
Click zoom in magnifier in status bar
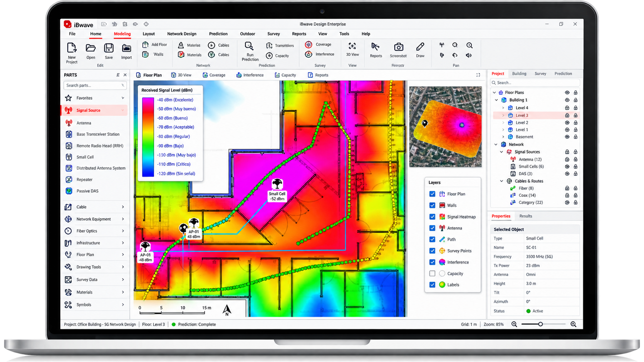tap(574, 324)
